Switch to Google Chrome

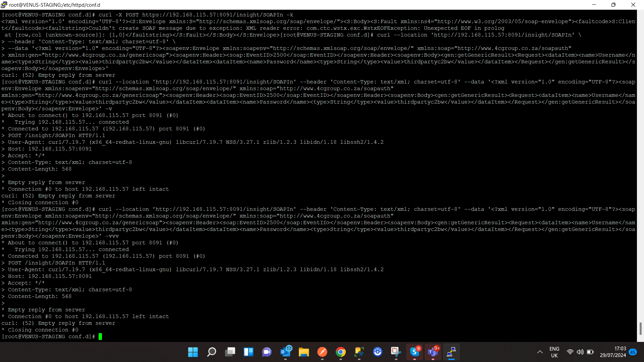[341, 352]
